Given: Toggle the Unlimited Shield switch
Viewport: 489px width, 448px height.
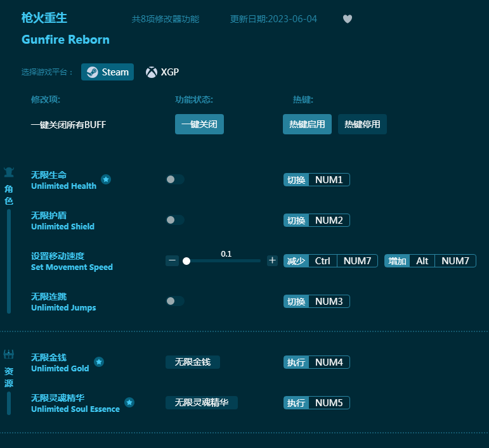Looking at the screenshot, I should tap(175, 220).
